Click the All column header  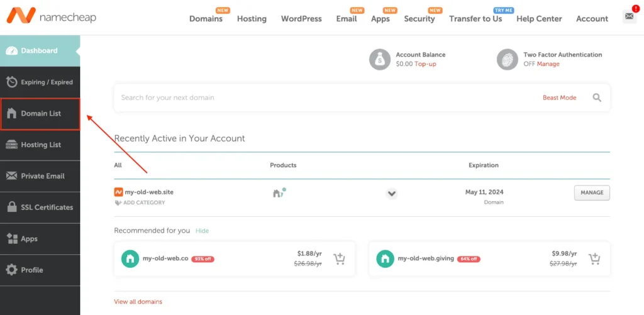pos(118,165)
